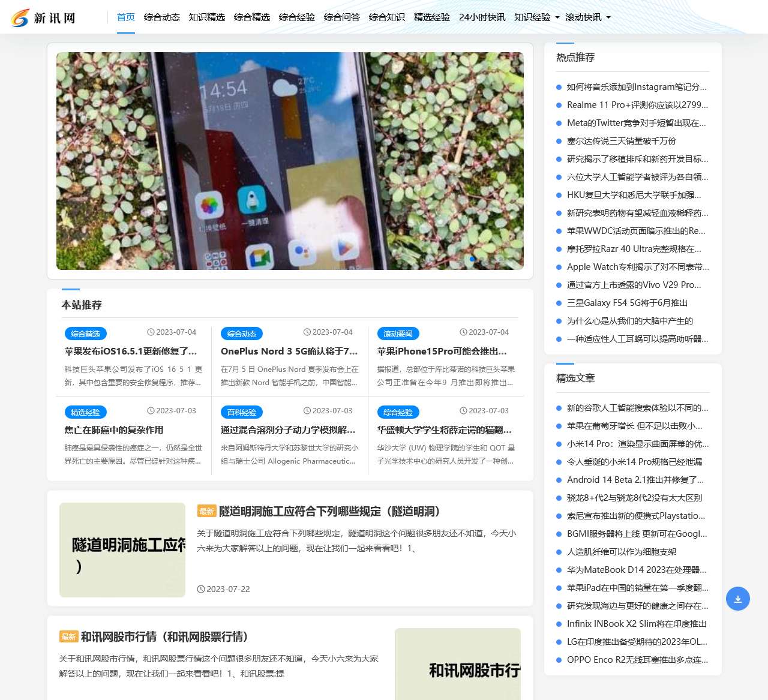
Task: Open featured link 华为MateBook D14 2023在处理器
Action: [x=637, y=570]
